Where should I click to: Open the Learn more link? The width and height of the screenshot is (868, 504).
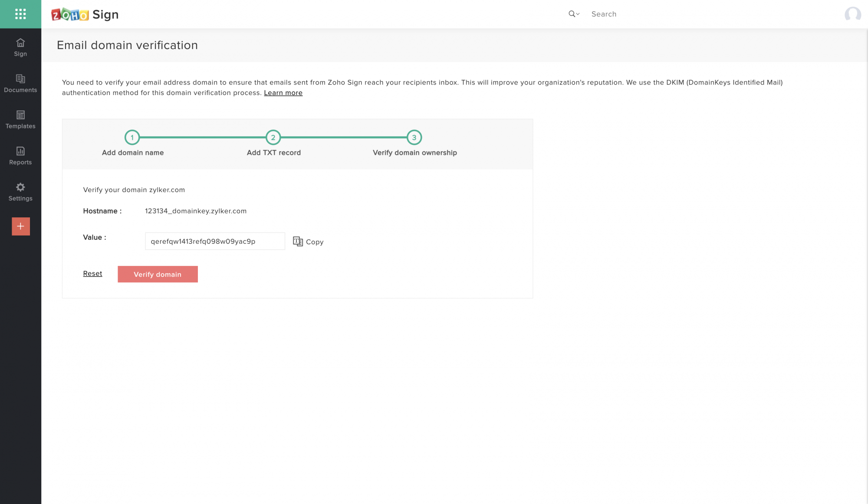(283, 93)
